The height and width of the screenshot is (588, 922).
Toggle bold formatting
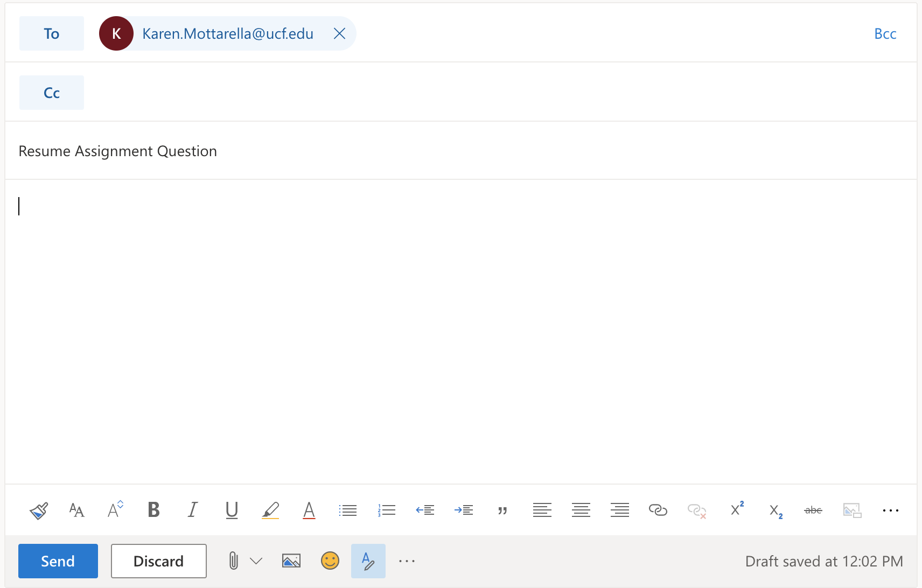[x=153, y=509]
